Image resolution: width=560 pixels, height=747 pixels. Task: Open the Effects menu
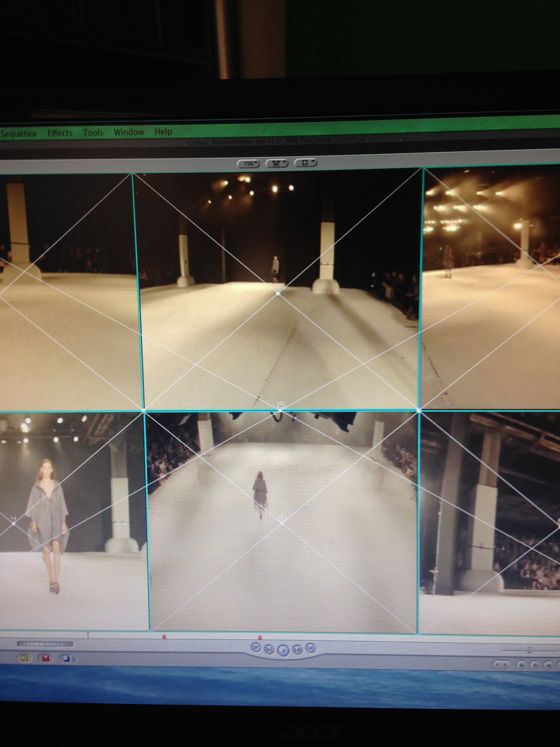click(60, 133)
